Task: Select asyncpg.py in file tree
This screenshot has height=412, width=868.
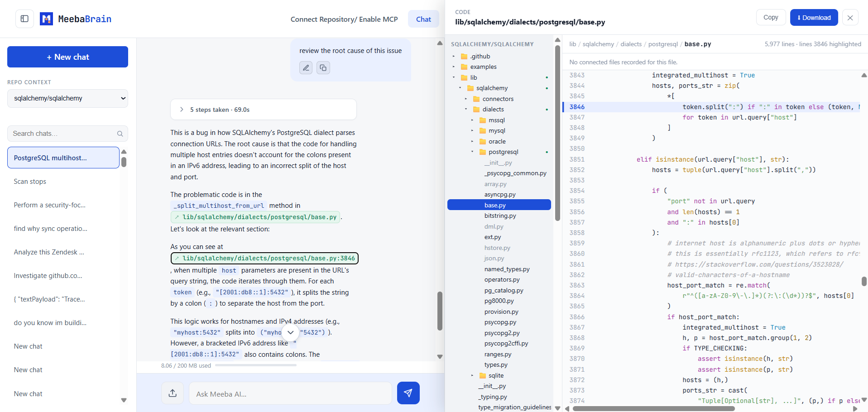Action: (499, 195)
